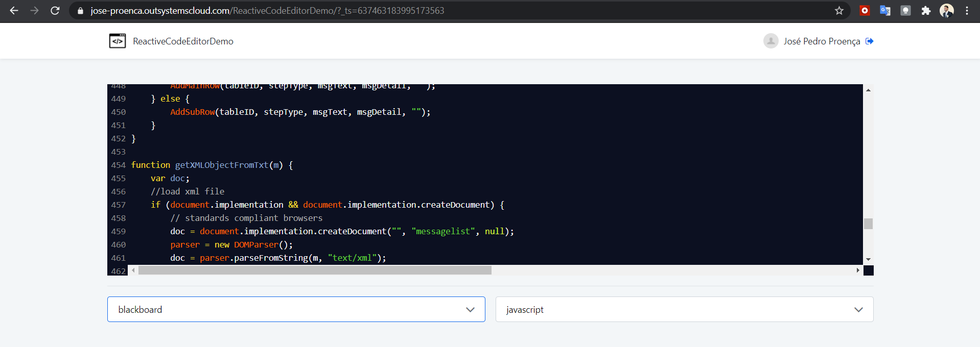980x347 pixels.
Task: Click the AddSubRow call on line 450
Action: point(193,112)
